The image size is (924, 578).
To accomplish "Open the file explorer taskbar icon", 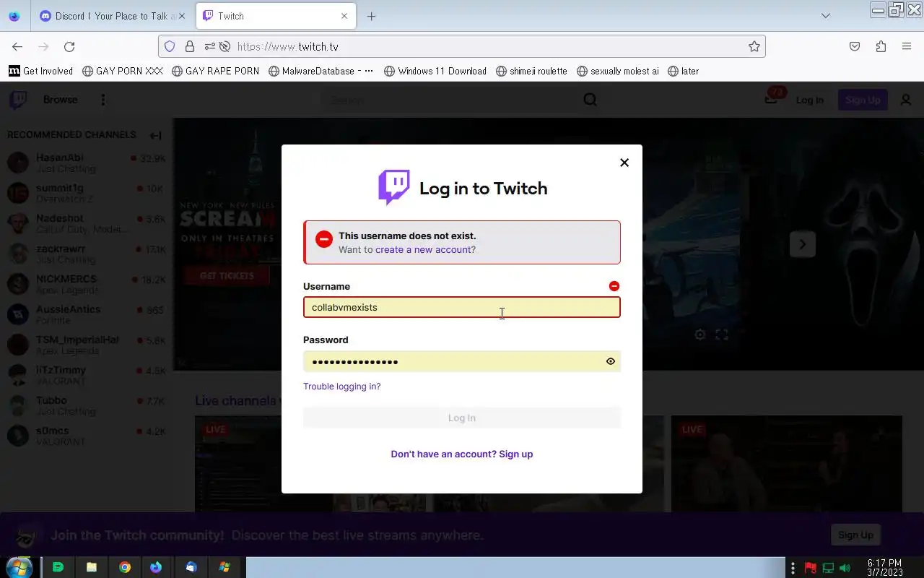I will (92, 567).
